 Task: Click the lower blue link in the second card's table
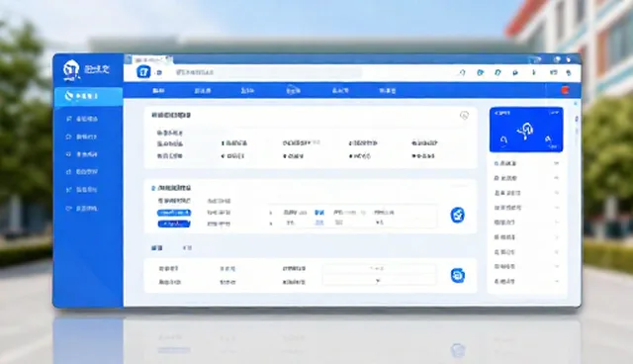[319, 223]
